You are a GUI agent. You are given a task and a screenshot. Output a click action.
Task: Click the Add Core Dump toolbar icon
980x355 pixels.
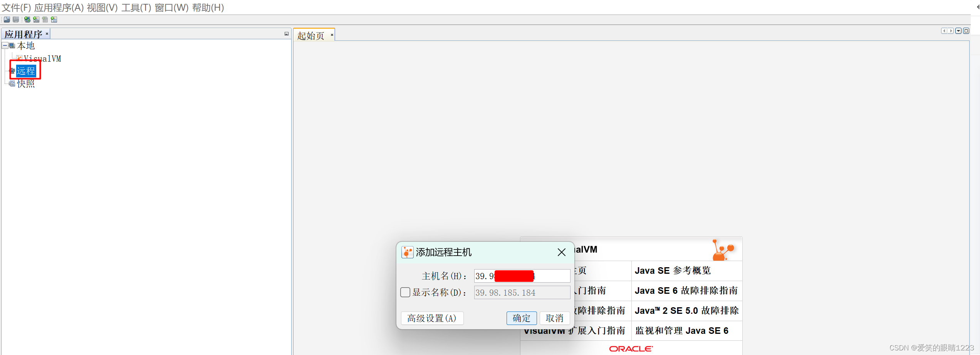(x=45, y=20)
